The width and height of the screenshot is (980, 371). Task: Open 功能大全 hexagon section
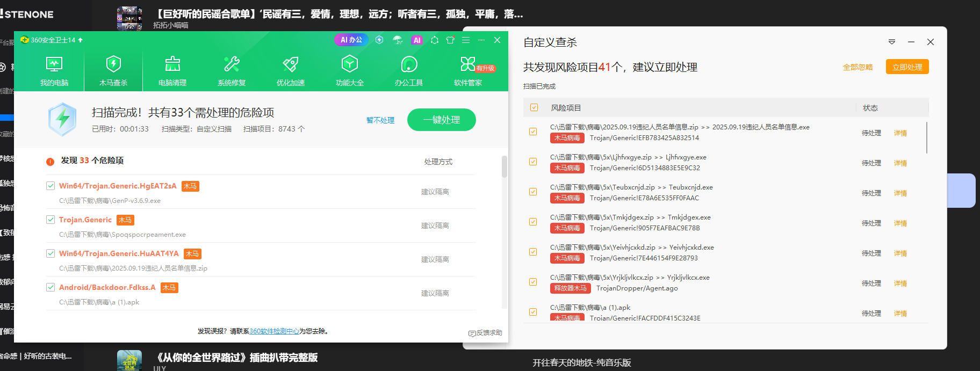(350, 71)
